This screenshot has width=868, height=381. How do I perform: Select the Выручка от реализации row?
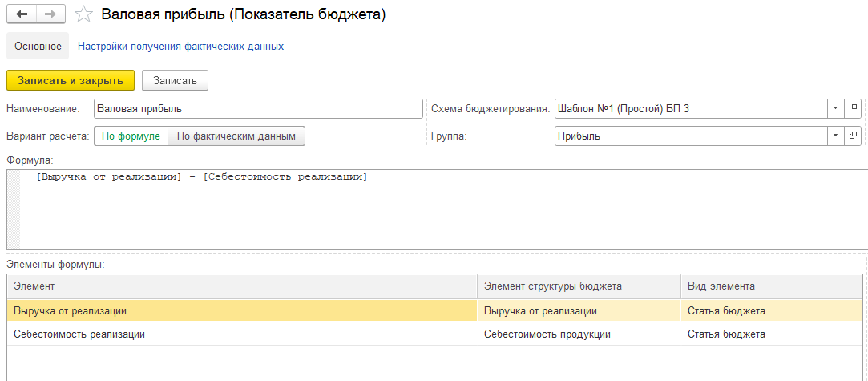pos(434,310)
